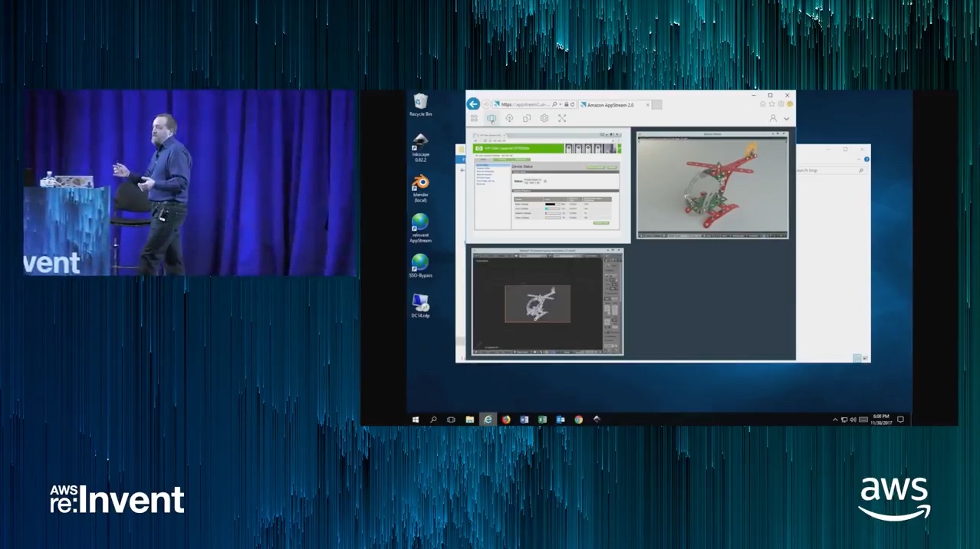Open AppStream settings gear icon
This screenshot has width=980, height=549.
(x=544, y=119)
